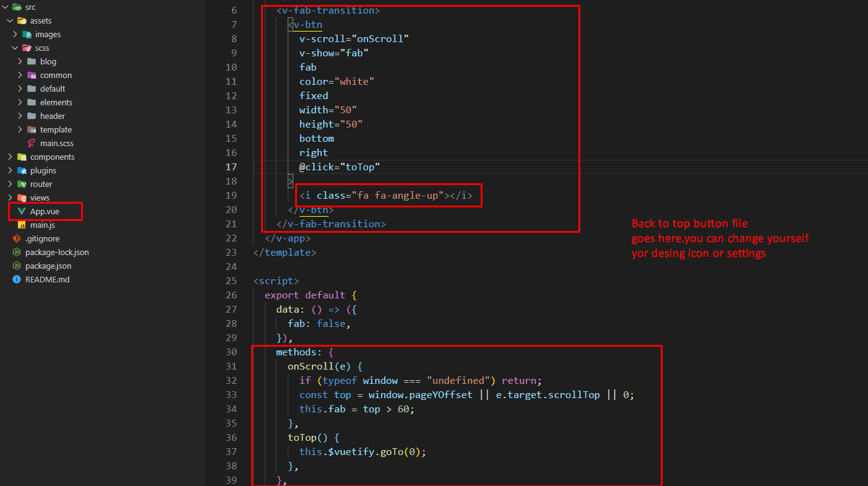Select the template folder
The height and width of the screenshot is (486, 868).
(x=56, y=130)
